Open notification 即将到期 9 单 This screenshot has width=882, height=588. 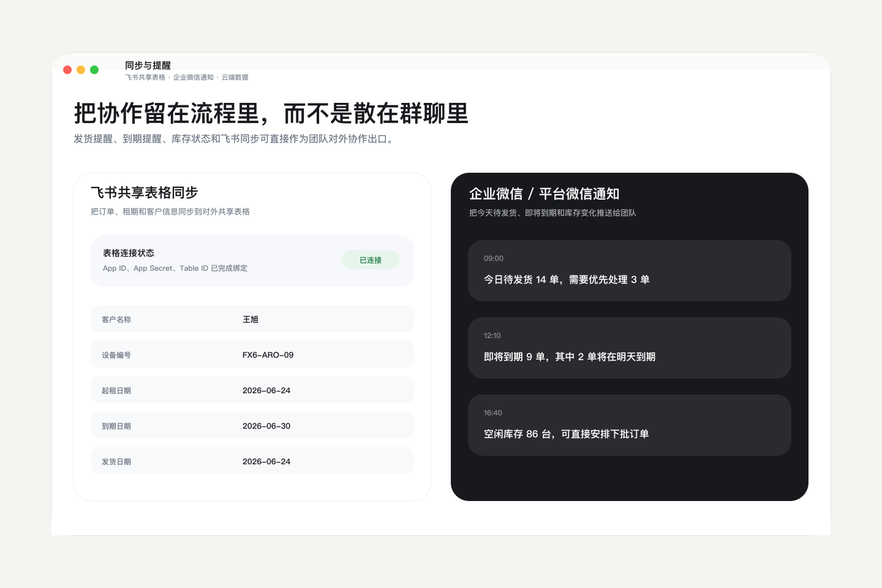pyautogui.click(x=630, y=348)
